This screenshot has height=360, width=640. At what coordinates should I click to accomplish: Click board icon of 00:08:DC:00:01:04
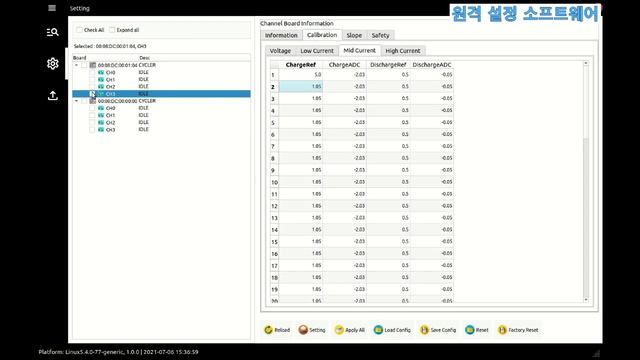93,65
